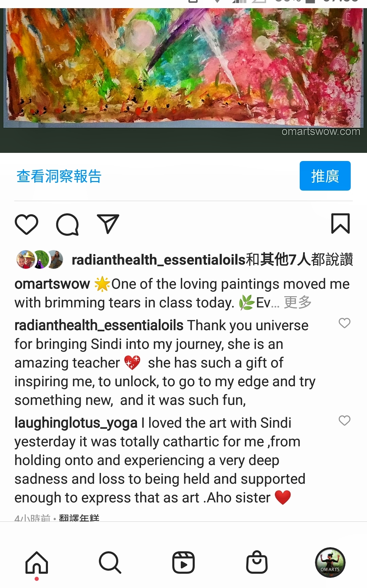Open OM ARTS profile avatar
Viewport: 367px width, 588px height.
coord(330,563)
